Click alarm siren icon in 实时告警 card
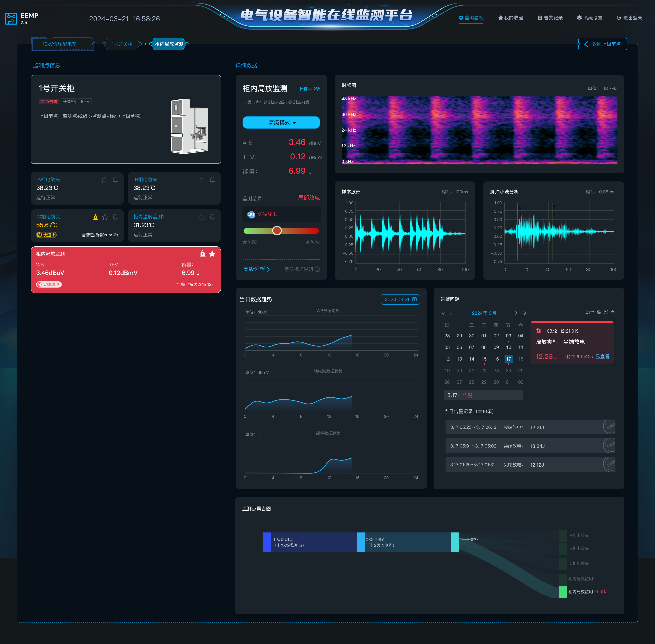The width and height of the screenshot is (655, 644). click(x=539, y=331)
